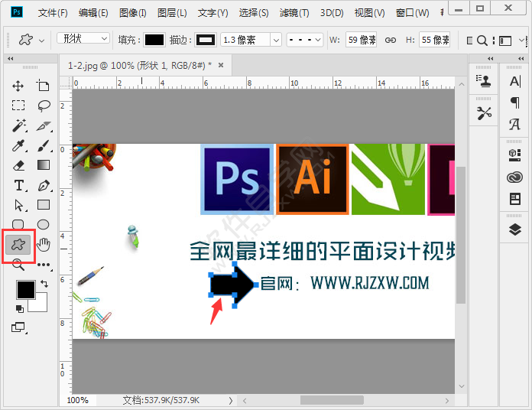Toggle link between width and height
This screenshot has height=410, width=532.
pyautogui.click(x=390, y=40)
